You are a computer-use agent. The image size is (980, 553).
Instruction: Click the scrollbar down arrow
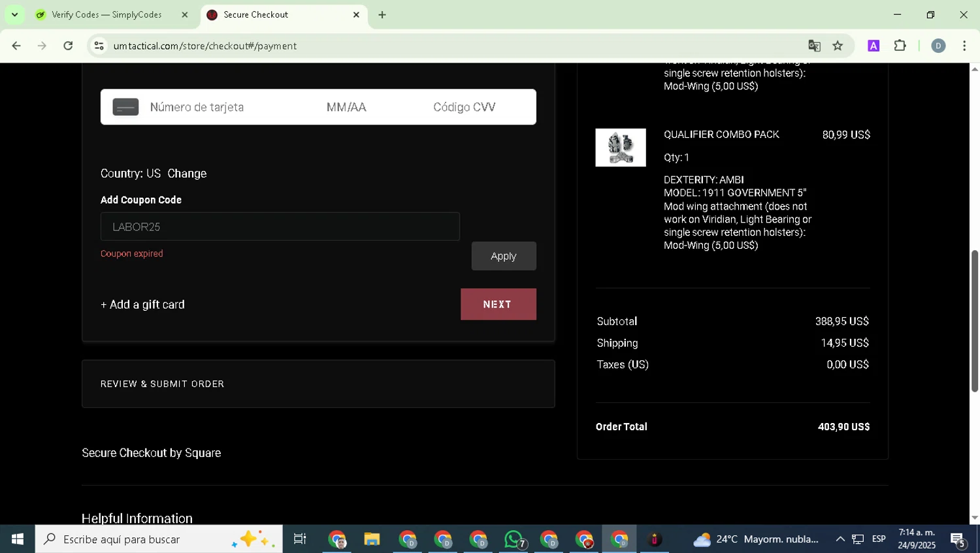pos(975,518)
